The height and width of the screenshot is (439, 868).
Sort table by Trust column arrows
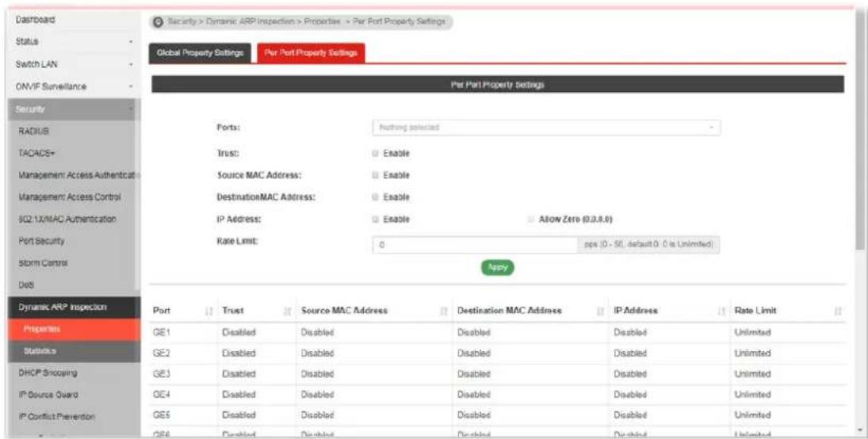[288, 311]
